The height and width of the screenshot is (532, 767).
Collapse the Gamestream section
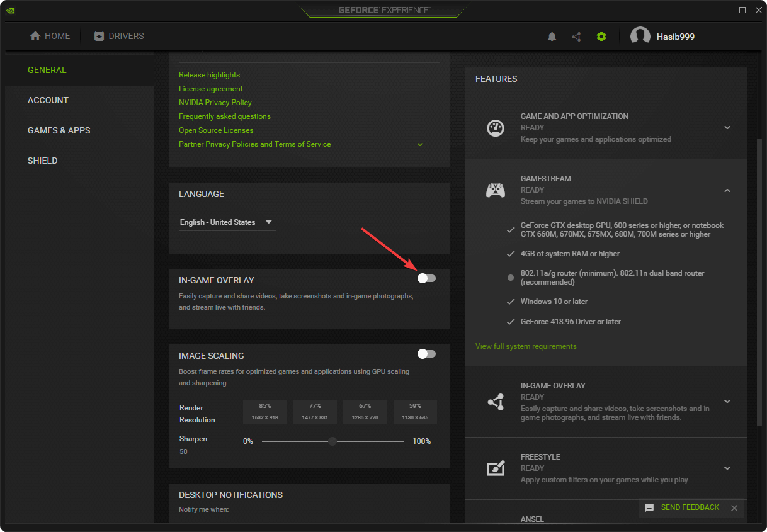coord(727,190)
